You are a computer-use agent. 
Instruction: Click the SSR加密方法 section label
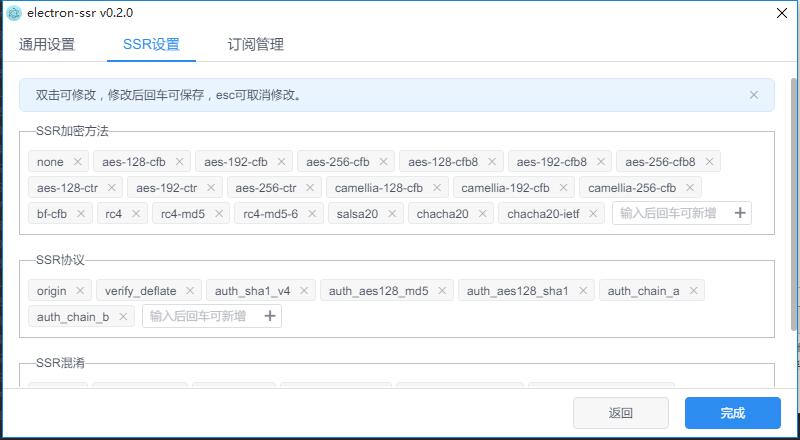tap(72, 131)
